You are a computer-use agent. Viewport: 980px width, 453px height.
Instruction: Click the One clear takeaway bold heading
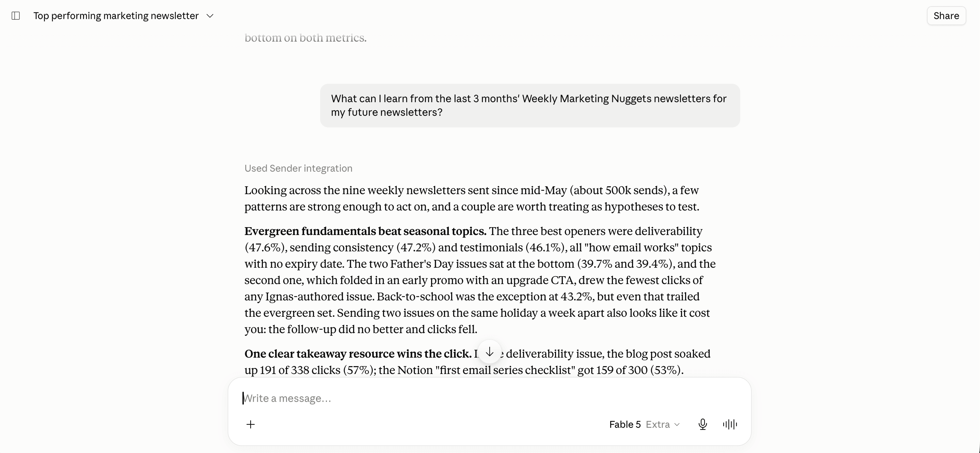click(358, 354)
